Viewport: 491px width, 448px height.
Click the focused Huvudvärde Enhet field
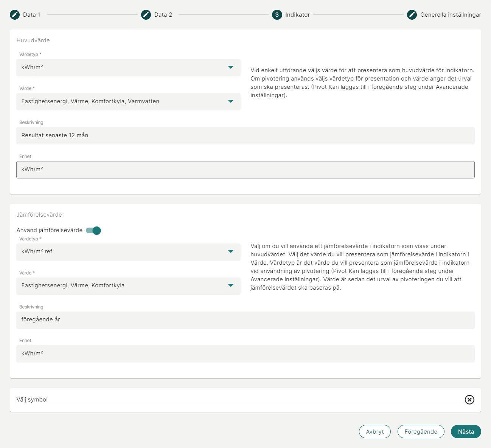245,170
